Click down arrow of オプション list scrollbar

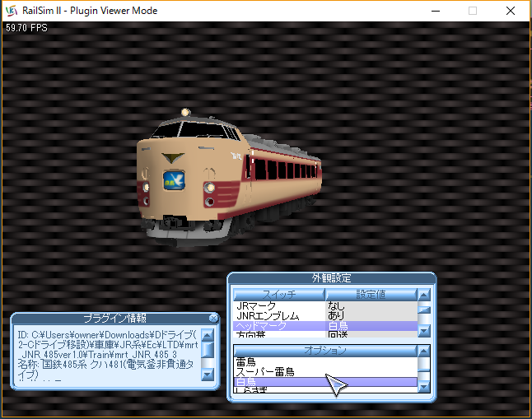pos(424,387)
